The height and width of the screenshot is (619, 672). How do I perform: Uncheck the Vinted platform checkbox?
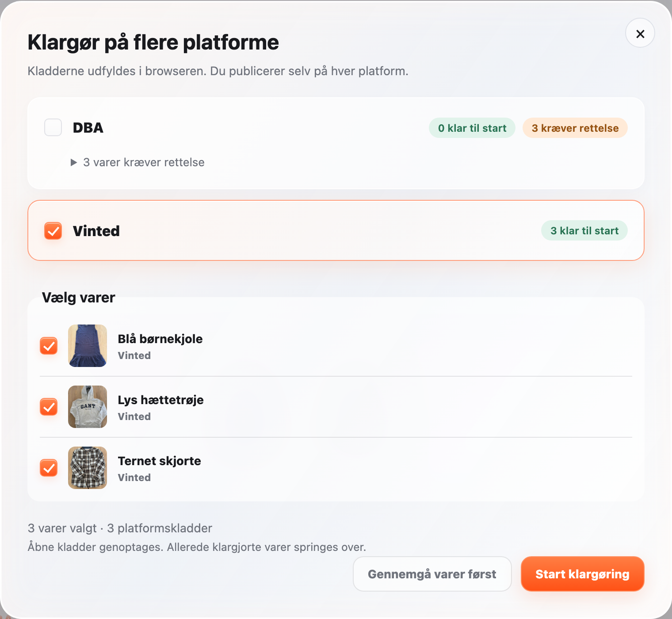(x=53, y=231)
